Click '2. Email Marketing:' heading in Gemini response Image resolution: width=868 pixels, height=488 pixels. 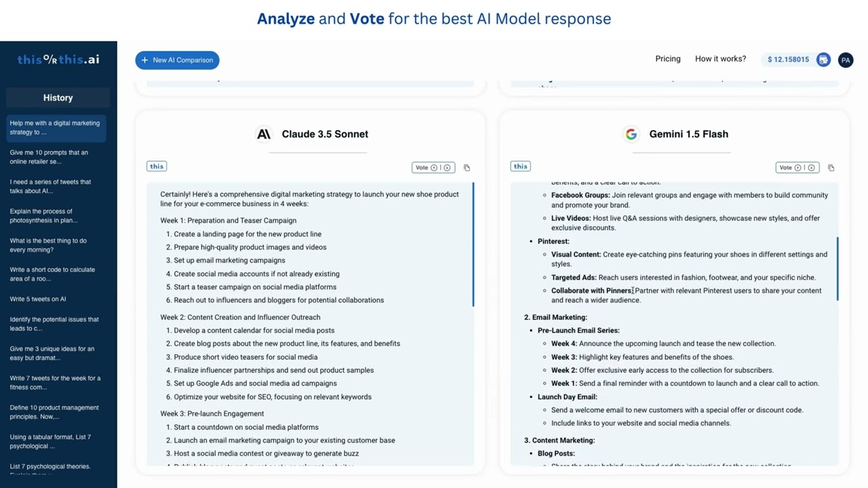[x=555, y=317]
